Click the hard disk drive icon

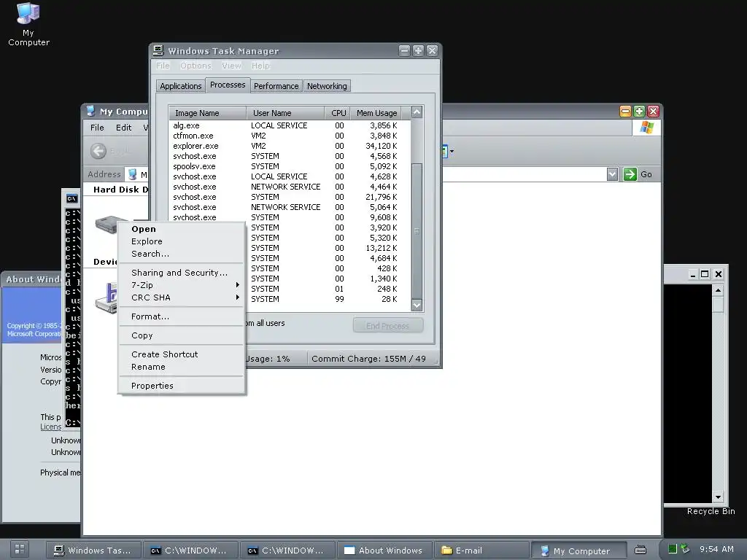pos(107,224)
